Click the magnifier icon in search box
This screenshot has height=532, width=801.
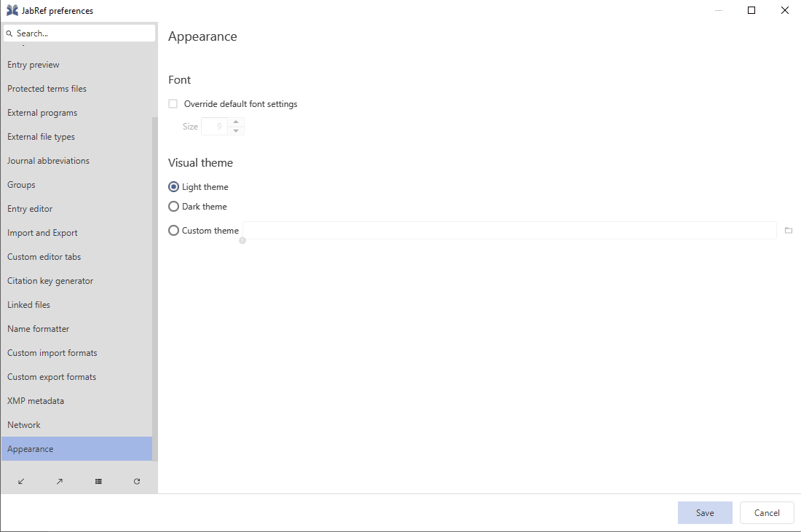(x=9, y=33)
